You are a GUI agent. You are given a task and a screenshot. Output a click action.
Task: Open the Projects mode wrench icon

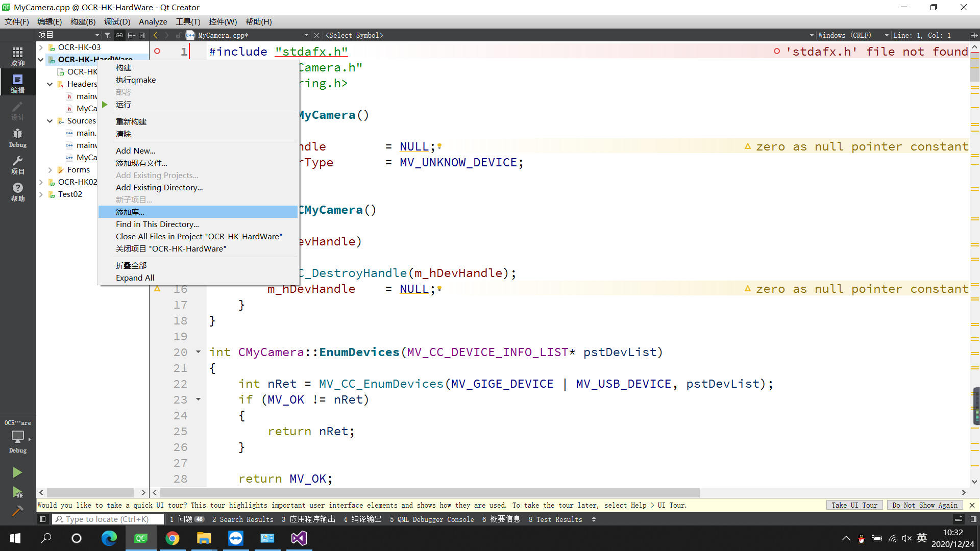pos(17,164)
